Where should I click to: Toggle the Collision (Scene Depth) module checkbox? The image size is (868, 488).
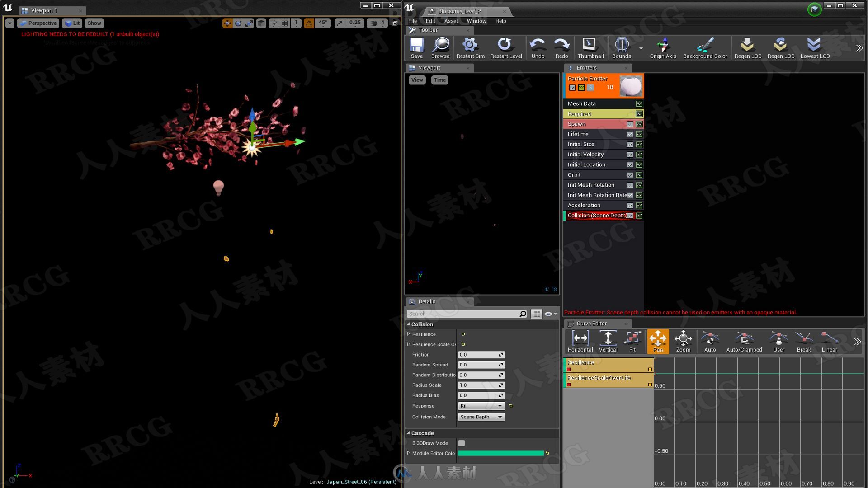pyautogui.click(x=630, y=215)
